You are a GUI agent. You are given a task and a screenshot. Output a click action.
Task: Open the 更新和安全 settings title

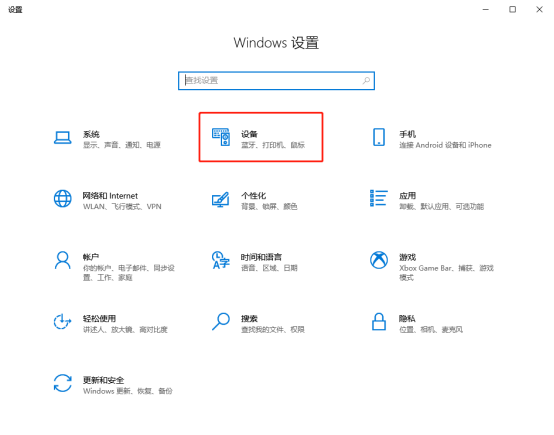[x=104, y=380]
